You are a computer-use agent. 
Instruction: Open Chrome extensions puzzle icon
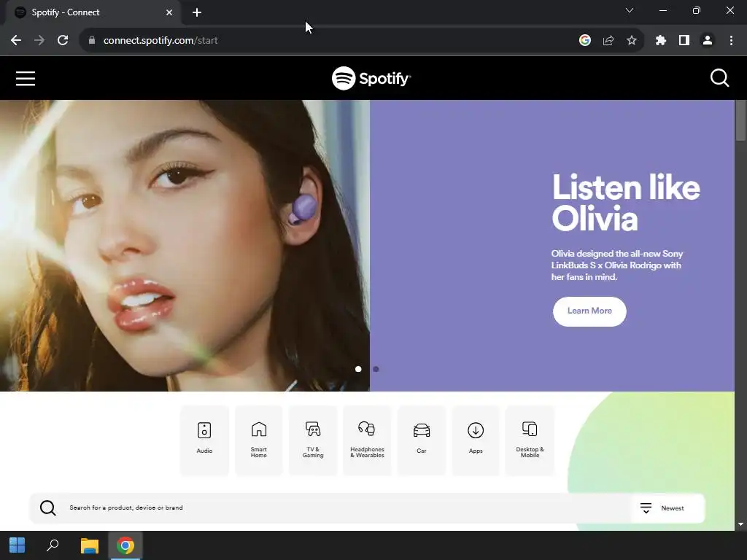(x=661, y=41)
